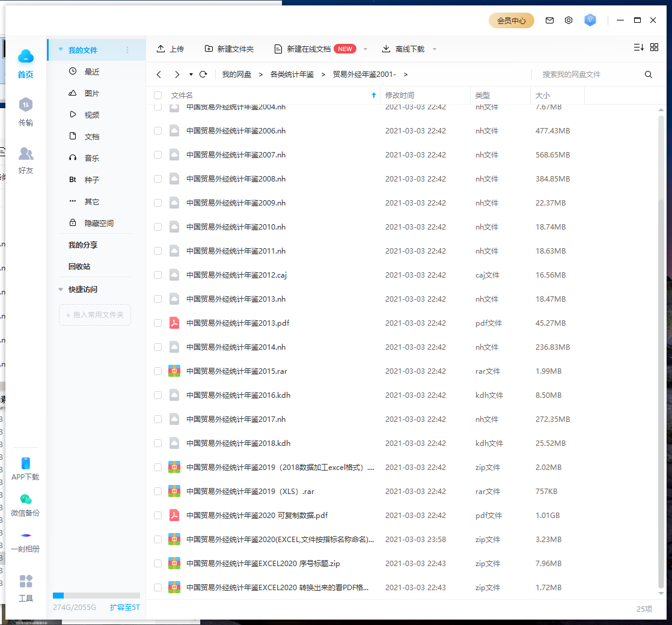
Task: Check the box for 中国贸易外经统计年鉴2010.nh
Action: click(x=157, y=227)
